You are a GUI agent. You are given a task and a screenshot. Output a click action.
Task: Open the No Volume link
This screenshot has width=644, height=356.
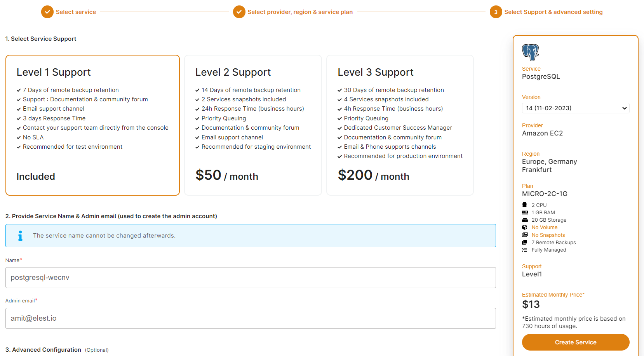pyautogui.click(x=544, y=227)
